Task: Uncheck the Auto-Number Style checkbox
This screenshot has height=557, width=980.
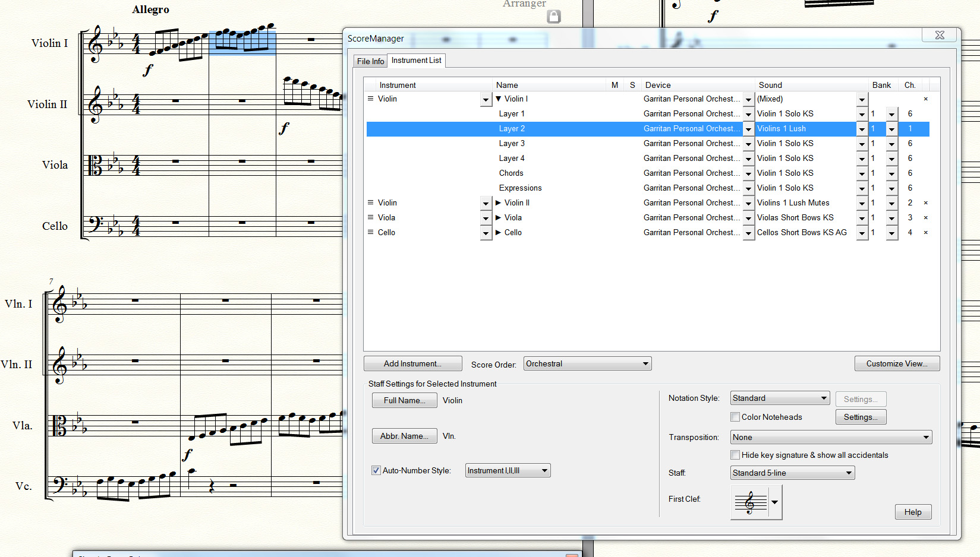Action: [376, 470]
